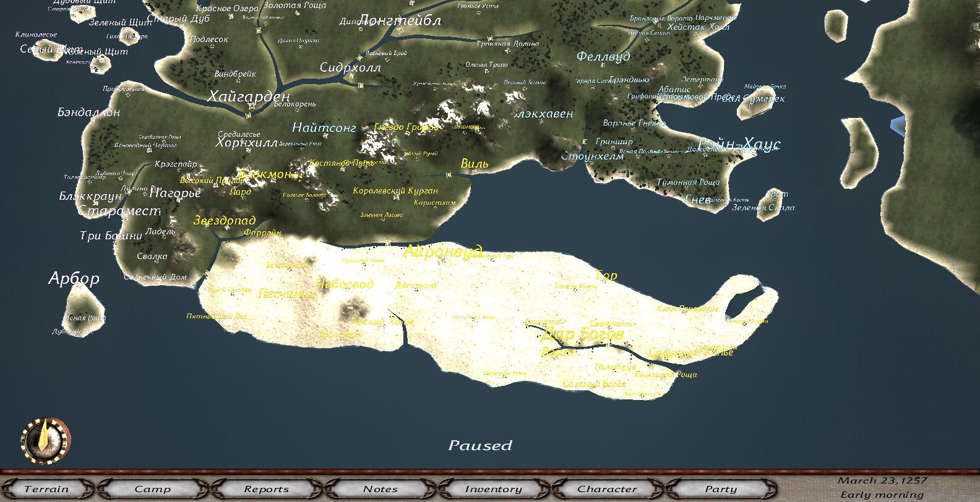Select the Соленый Берег label

pos(594,384)
